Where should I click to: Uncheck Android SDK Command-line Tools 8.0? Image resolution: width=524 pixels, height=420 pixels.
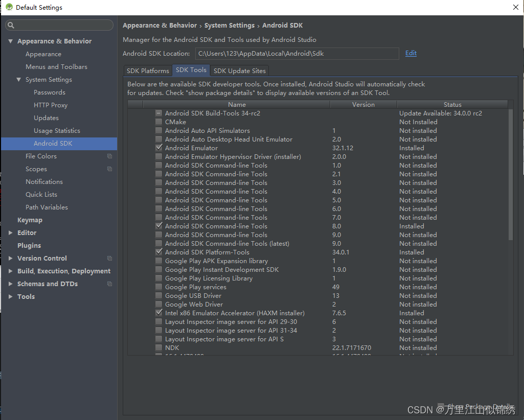tap(159, 226)
